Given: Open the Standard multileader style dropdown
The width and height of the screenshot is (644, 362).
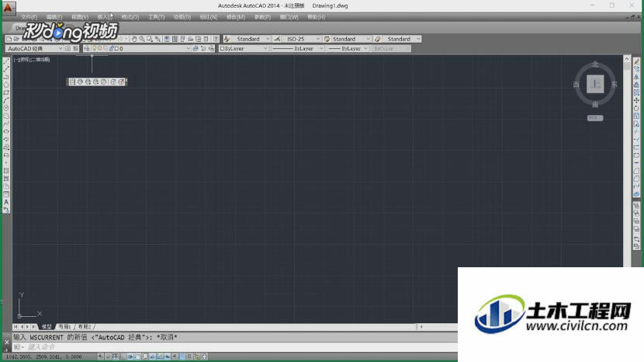Looking at the screenshot, I should (x=402, y=39).
